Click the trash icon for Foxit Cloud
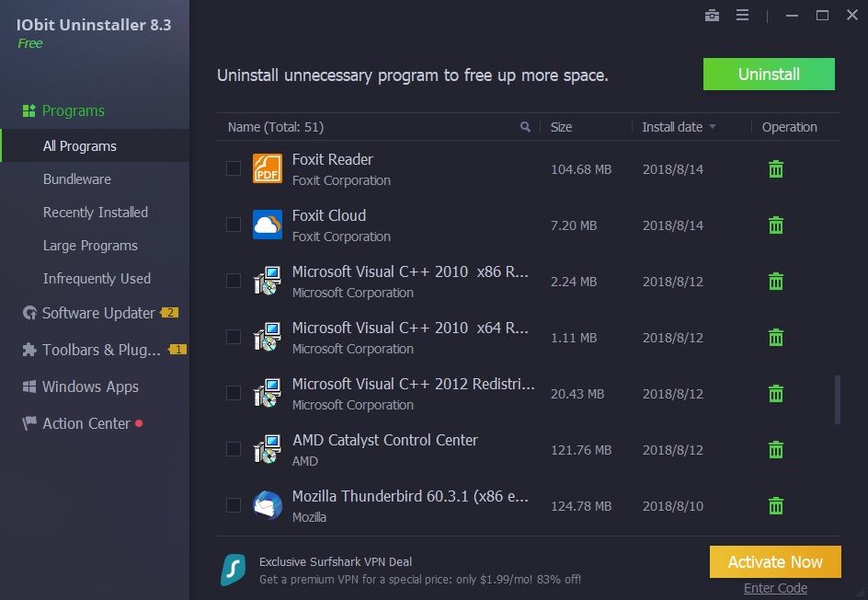This screenshot has height=600, width=868. 776,225
